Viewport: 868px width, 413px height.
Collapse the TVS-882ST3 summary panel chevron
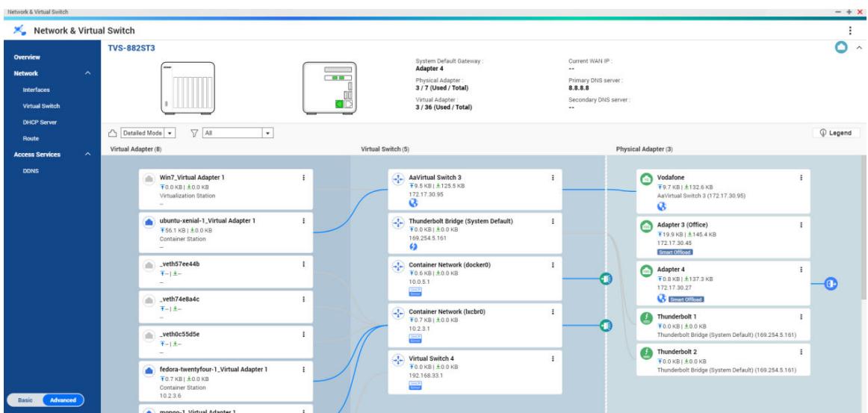tap(859, 48)
